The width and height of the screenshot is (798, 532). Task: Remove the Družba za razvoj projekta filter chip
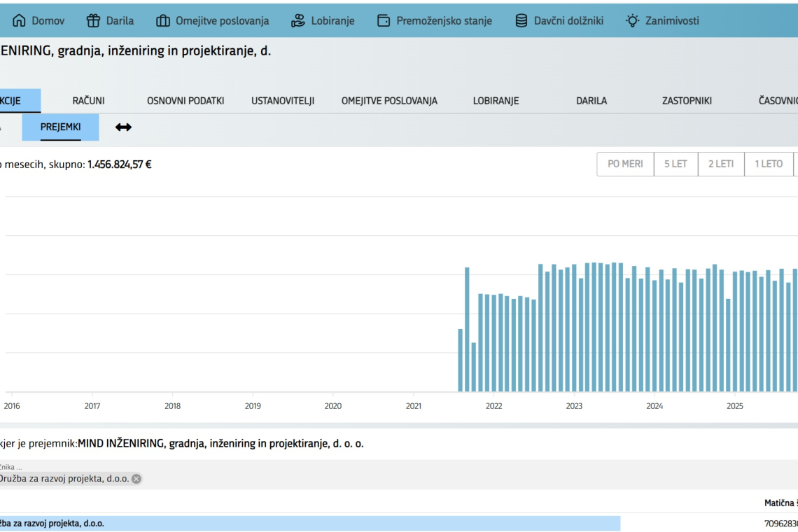coord(136,479)
